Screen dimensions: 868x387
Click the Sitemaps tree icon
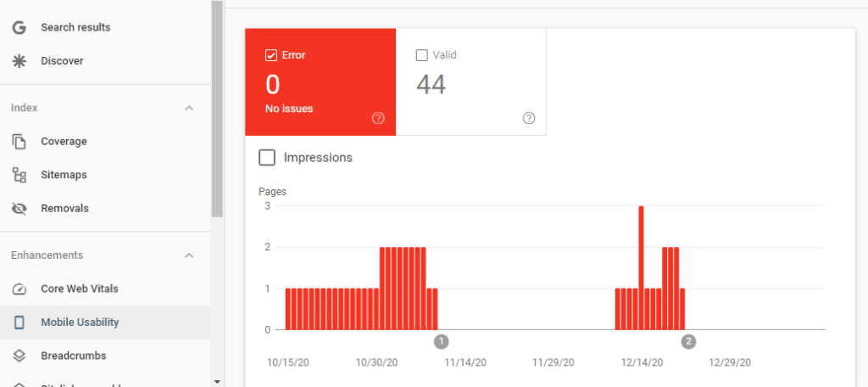(x=19, y=175)
